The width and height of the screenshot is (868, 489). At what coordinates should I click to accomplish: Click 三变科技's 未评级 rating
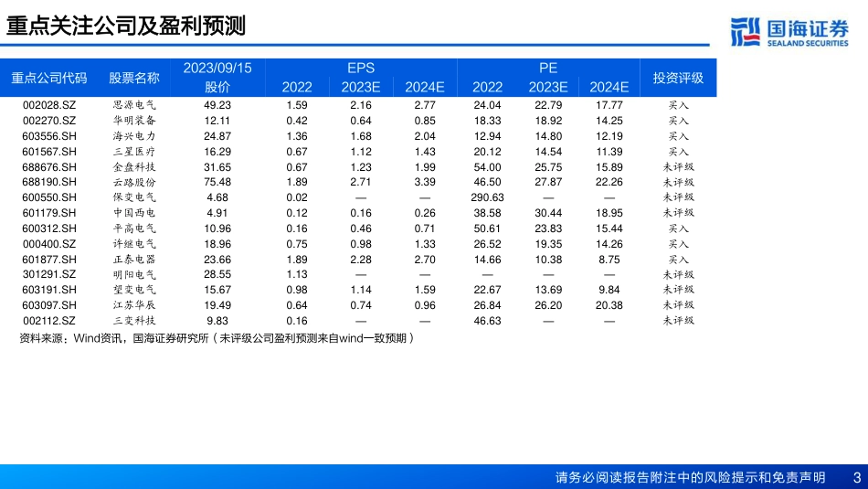pyautogui.click(x=678, y=321)
